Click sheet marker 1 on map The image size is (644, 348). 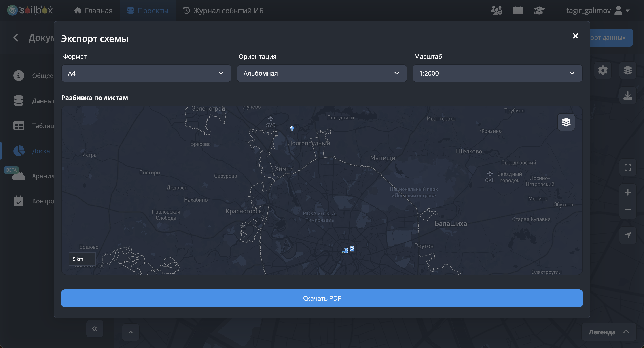pyautogui.click(x=292, y=129)
